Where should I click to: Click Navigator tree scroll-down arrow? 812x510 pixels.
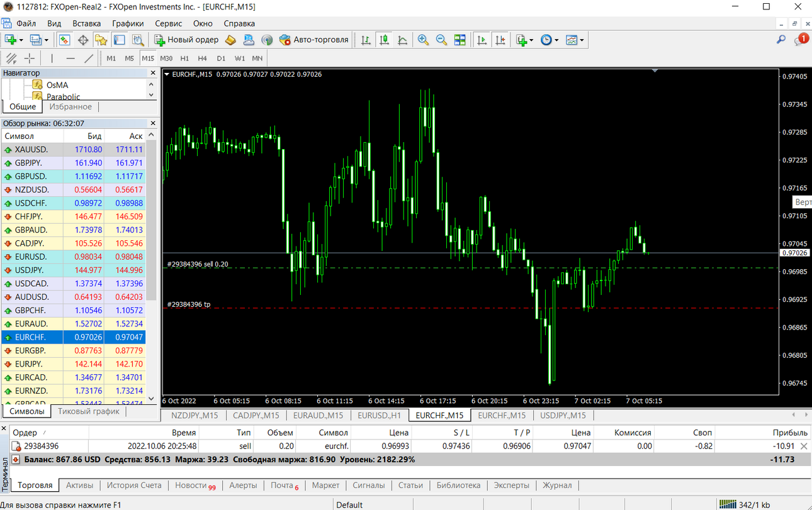[151, 95]
